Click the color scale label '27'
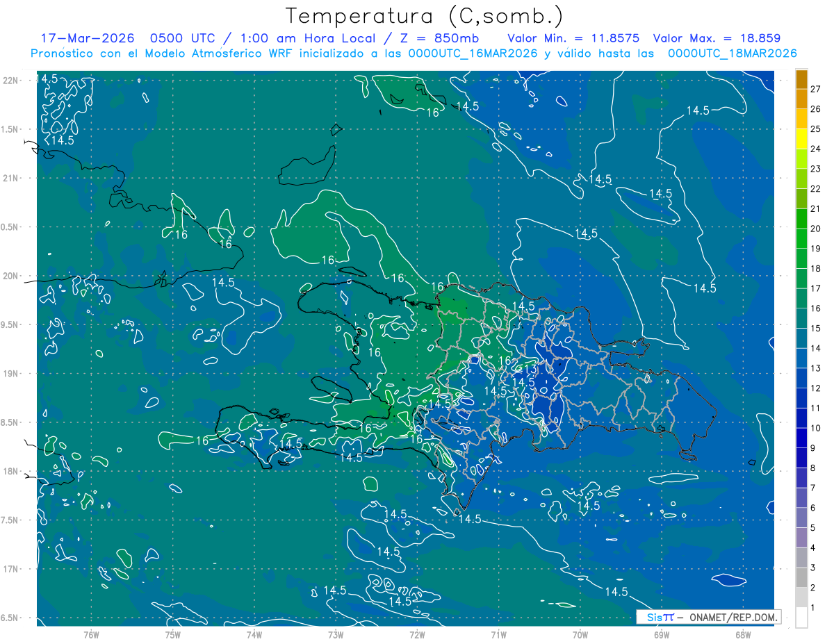This screenshot has width=834, height=644. tap(816, 89)
